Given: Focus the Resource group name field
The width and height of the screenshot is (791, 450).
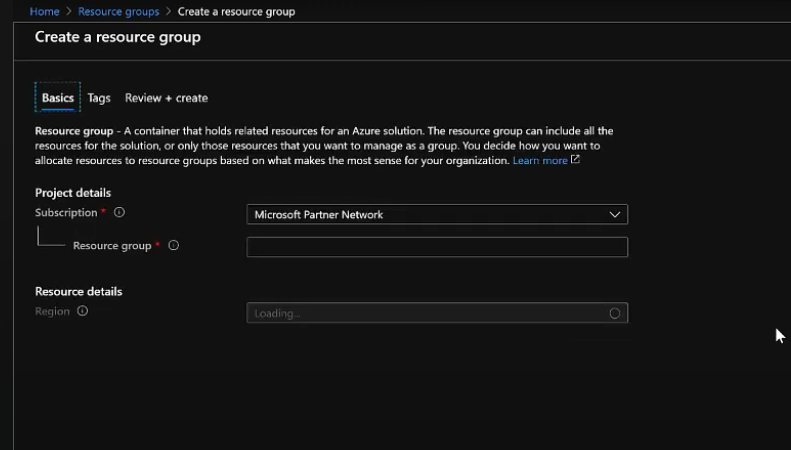Looking at the screenshot, I should [437, 247].
